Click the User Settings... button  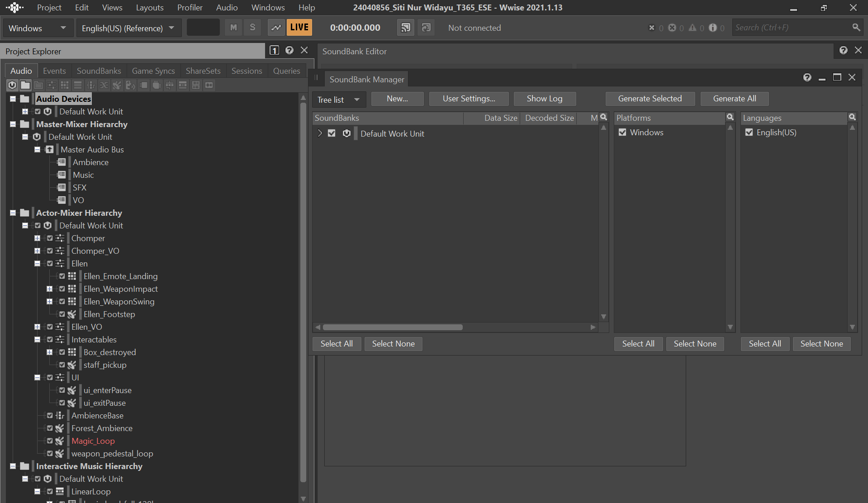tap(469, 99)
